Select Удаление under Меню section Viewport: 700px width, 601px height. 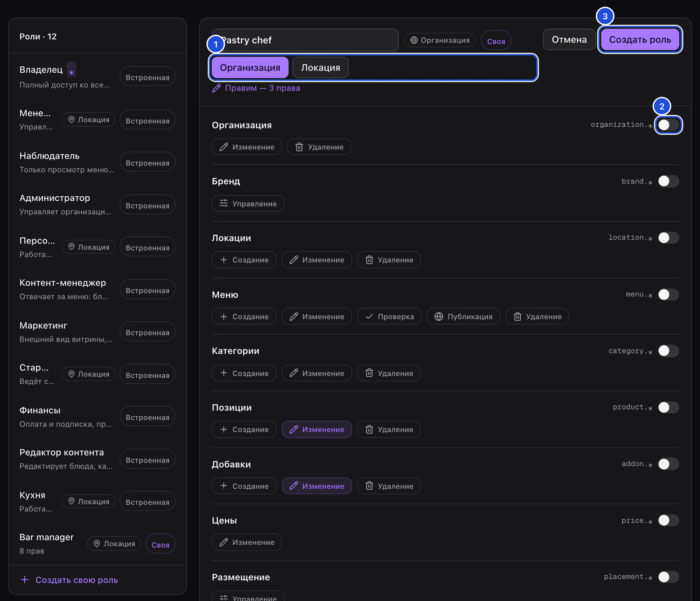tap(537, 317)
